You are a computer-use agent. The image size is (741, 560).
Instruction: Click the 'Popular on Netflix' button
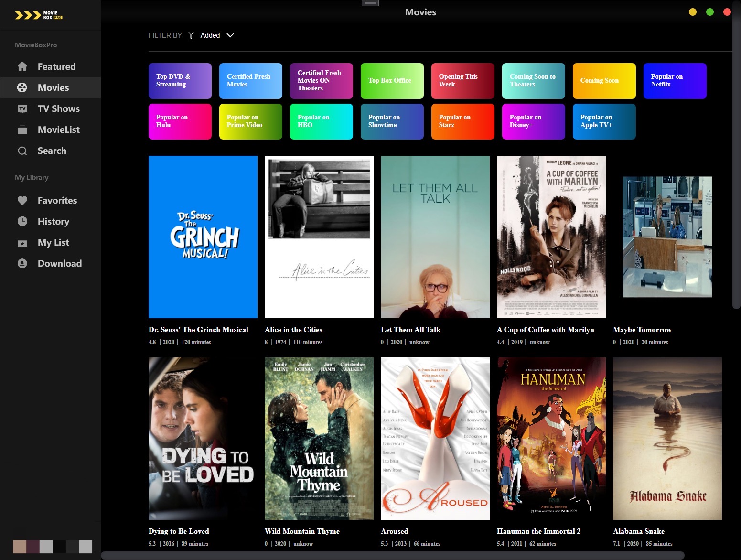coord(675,81)
